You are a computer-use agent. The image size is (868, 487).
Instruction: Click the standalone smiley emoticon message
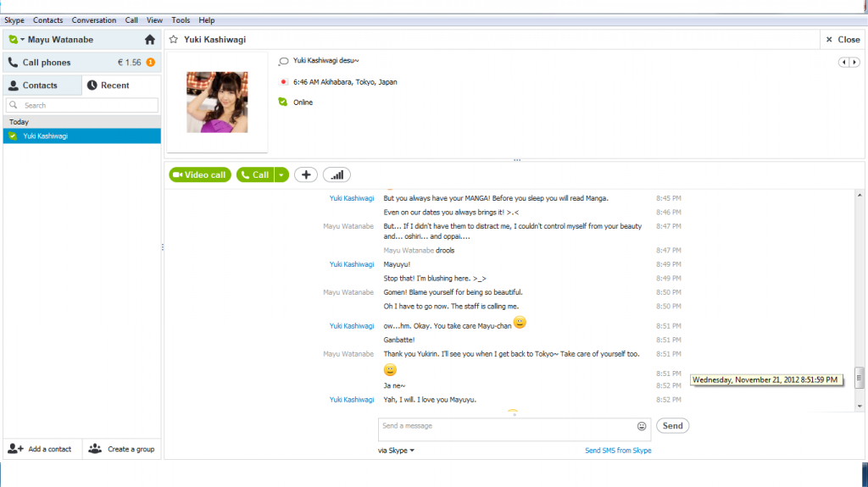390,369
